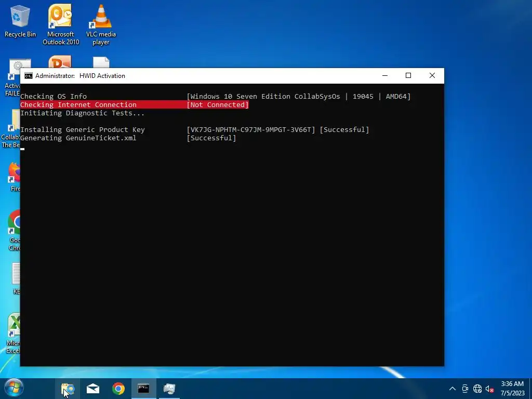Image resolution: width=532 pixels, height=399 pixels.
Task: Maximize the HWID Activation window
Action: 408,76
